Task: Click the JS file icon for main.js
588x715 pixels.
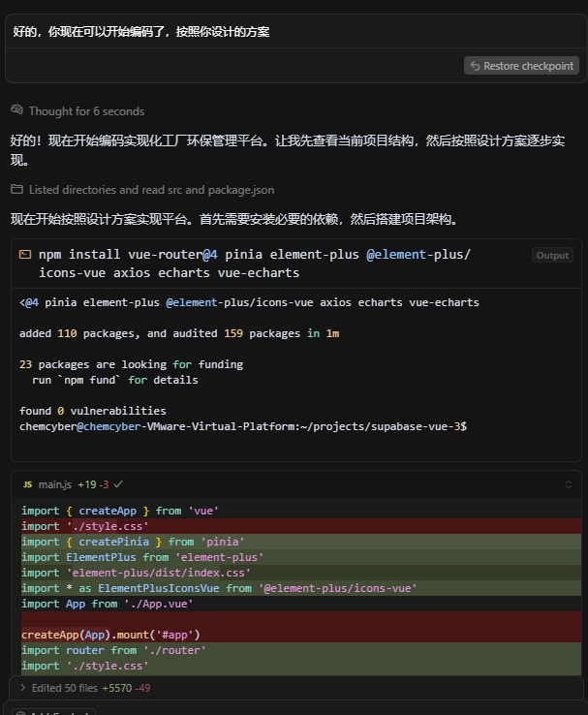Action: coord(27,483)
